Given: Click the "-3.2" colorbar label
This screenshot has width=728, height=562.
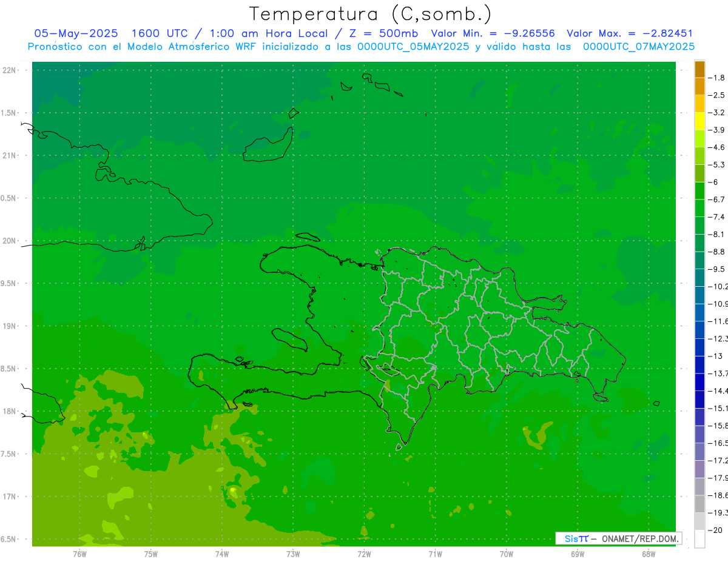Looking at the screenshot, I should coord(716,113).
